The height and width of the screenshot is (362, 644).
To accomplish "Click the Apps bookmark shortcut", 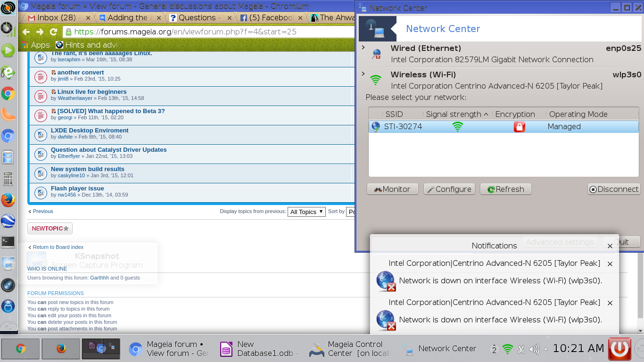I will [35, 45].
